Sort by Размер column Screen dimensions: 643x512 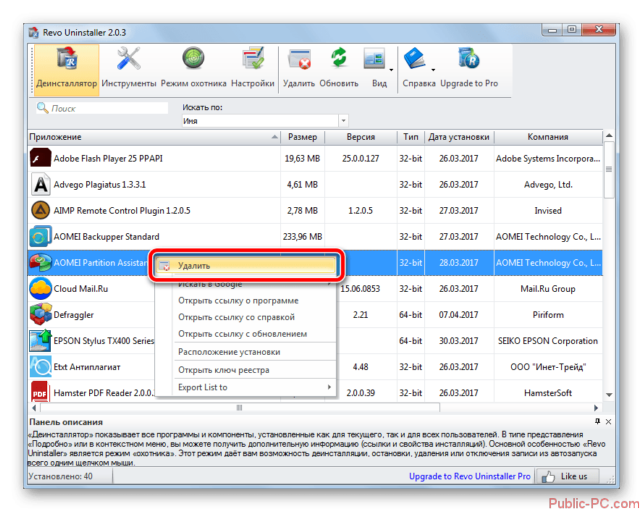pos(302,137)
